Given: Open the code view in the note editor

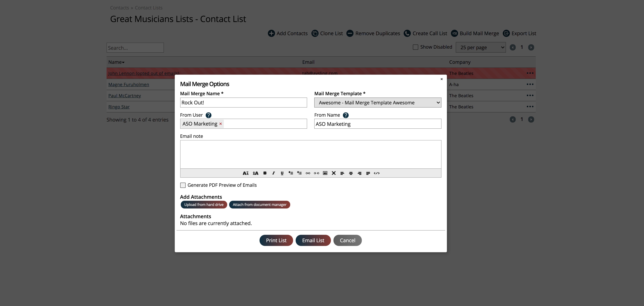Looking at the screenshot, I should tap(377, 173).
